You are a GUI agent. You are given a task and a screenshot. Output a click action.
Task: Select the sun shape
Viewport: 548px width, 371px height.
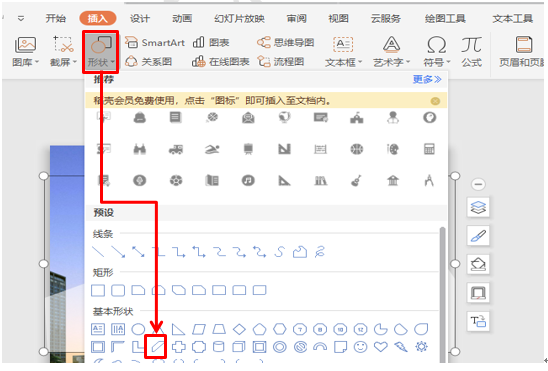click(x=421, y=347)
